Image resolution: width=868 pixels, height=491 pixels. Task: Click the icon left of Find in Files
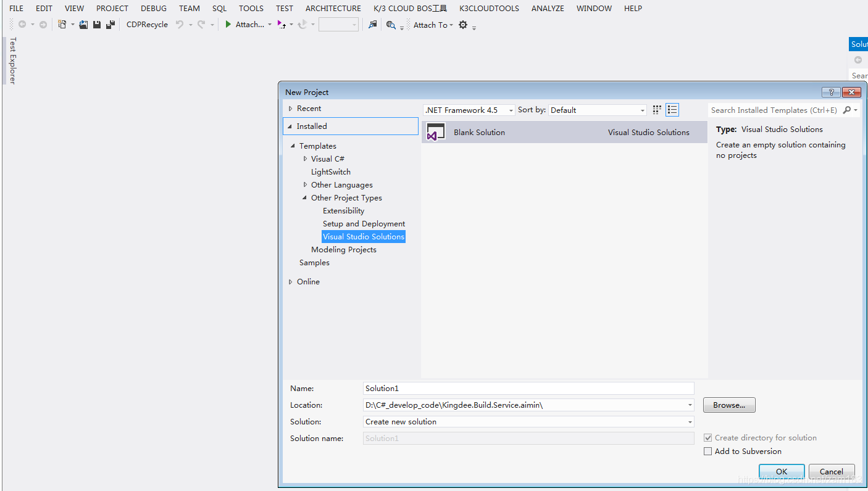(x=372, y=25)
